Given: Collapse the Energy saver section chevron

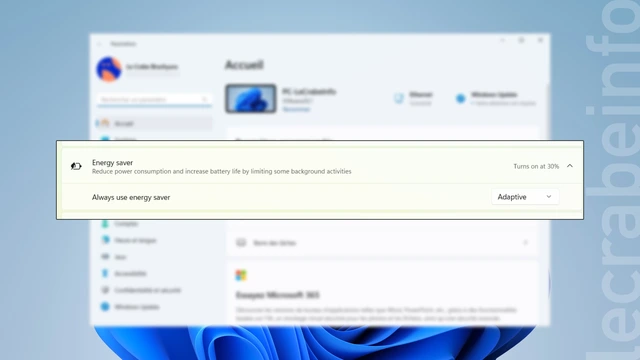Looking at the screenshot, I should click(x=570, y=166).
